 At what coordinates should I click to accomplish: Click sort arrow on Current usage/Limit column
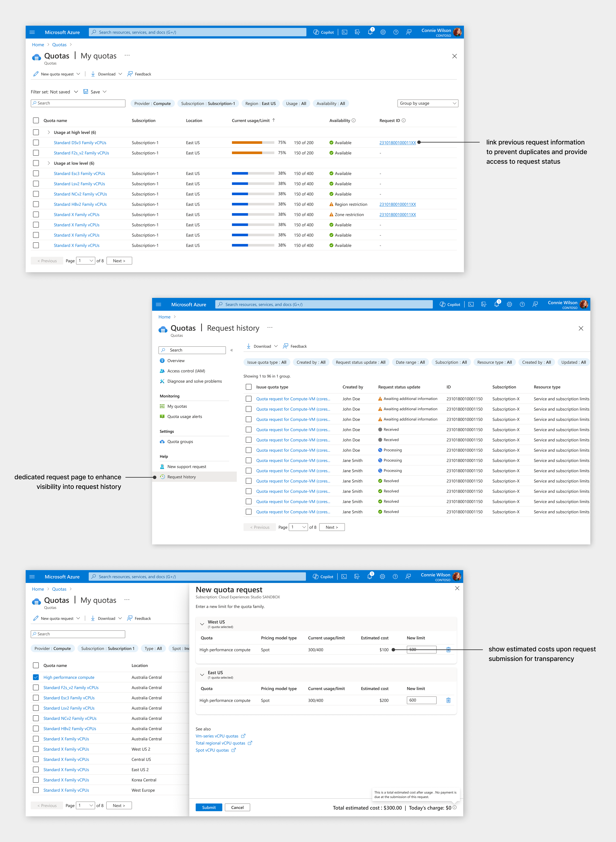coord(274,120)
